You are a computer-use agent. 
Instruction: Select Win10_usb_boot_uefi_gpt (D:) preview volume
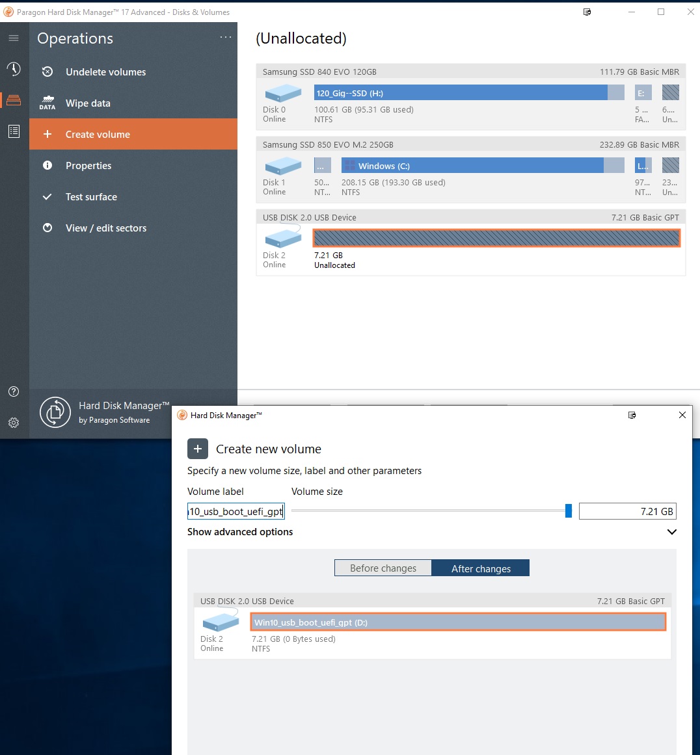coord(458,622)
